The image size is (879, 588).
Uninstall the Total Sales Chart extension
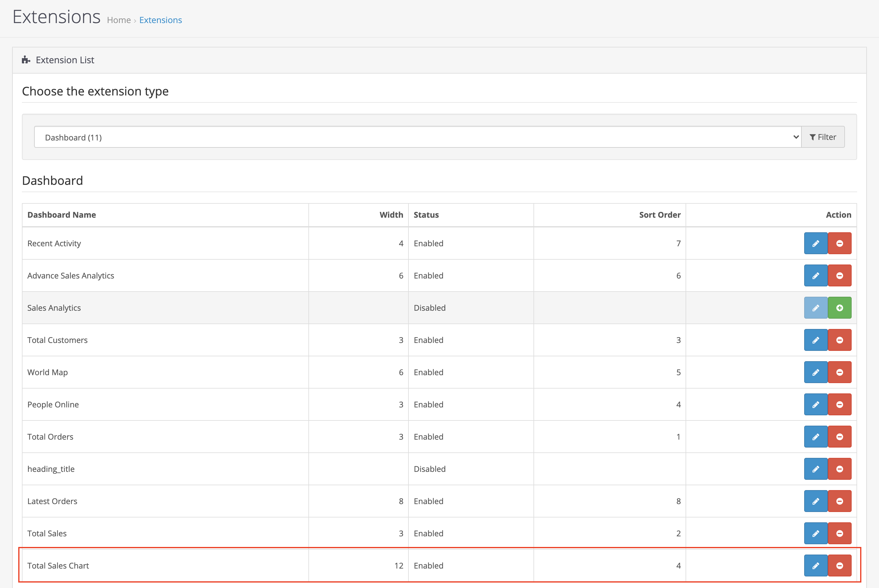839,566
